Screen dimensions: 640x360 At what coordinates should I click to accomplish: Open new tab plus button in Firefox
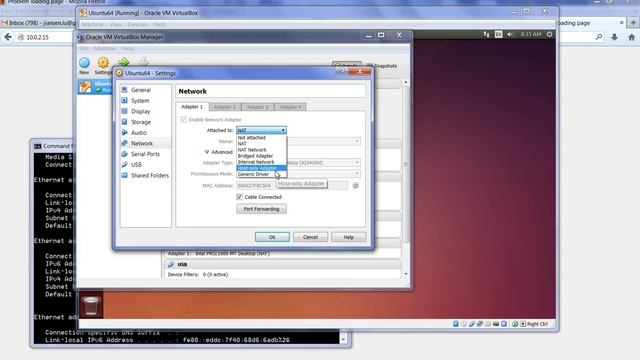tap(633, 23)
